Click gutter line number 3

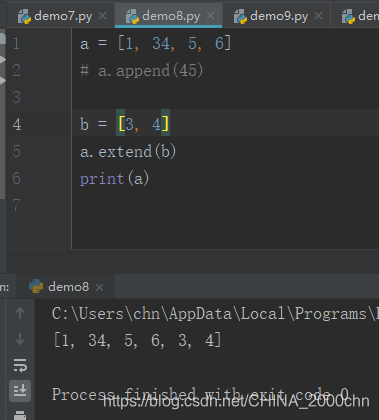click(17, 97)
